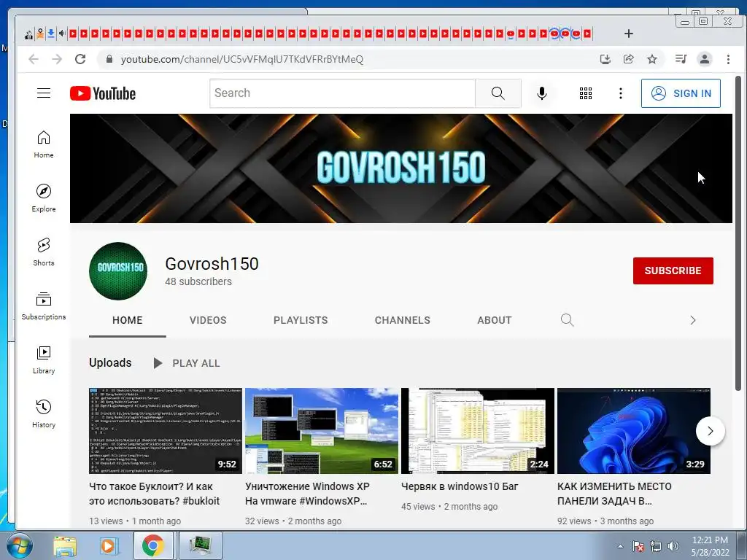Click the red SUBSCRIBE button

pos(673,271)
